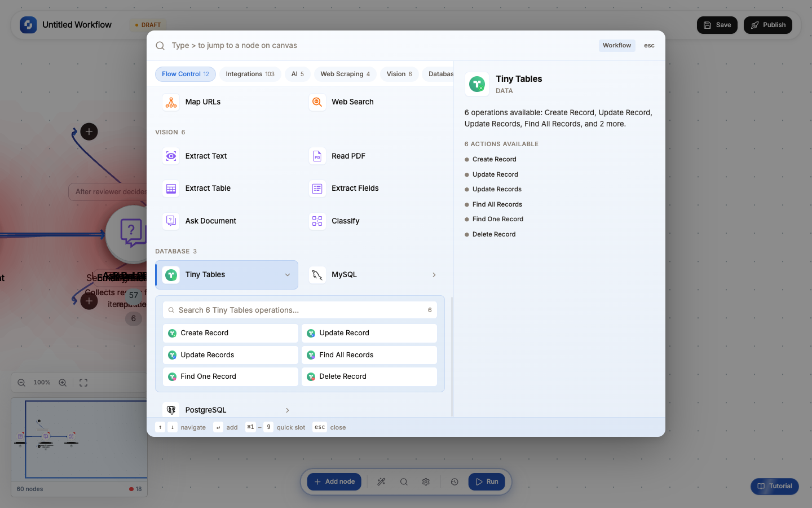The image size is (812, 508).
Task: Click 'Delete Record' in actions available list
Action: click(494, 235)
